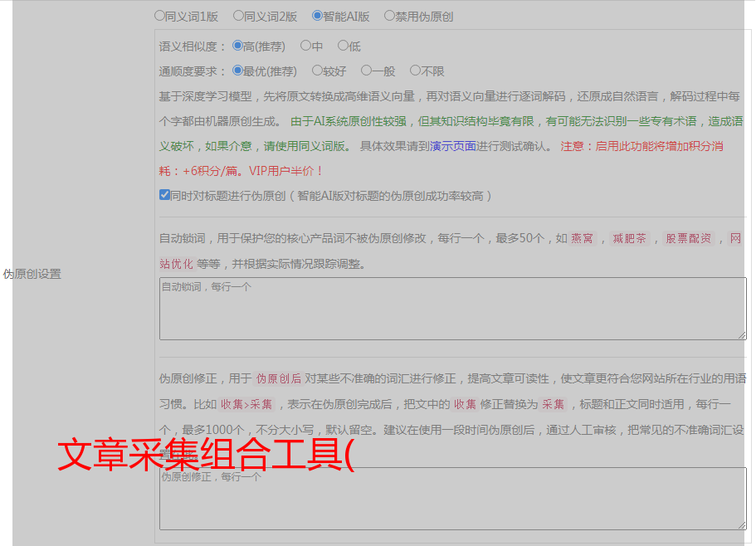Screen dimensions: 756x546
Task: Uncheck 同时对标题进行伪原创 checkbox
Action: click(x=164, y=195)
